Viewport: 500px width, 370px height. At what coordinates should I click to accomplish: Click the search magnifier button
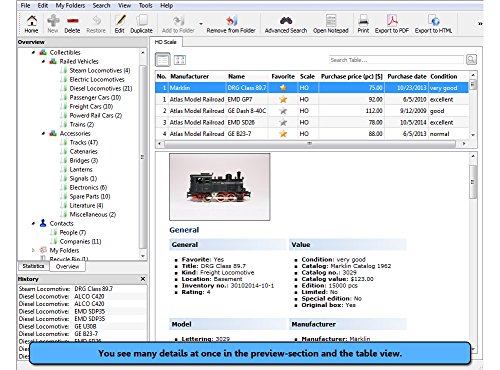point(471,60)
